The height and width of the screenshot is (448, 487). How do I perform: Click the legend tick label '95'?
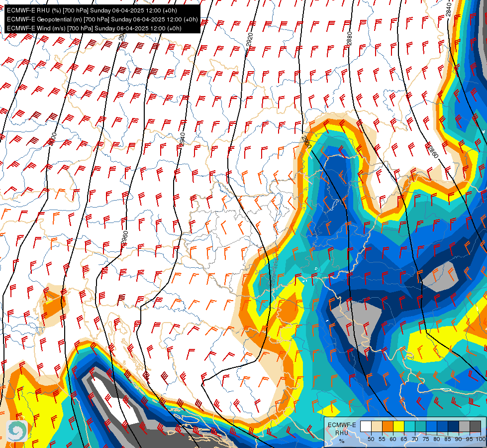(x=469, y=439)
